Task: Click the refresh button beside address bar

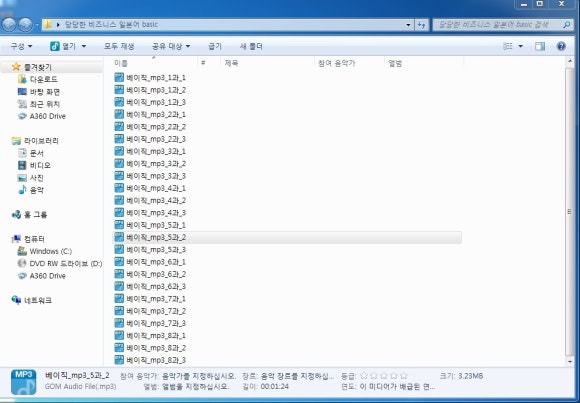Action: pyautogui.click(x=422, y=25)
